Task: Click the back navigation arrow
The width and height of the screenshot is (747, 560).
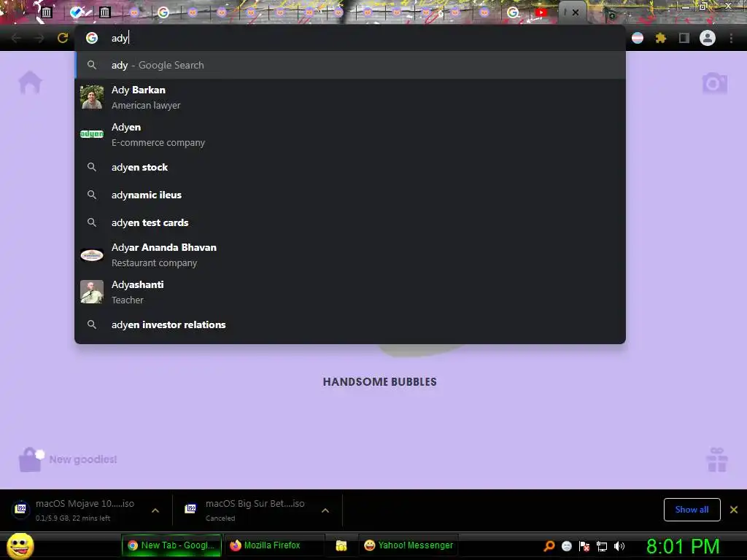Action: click(x=16, y=38)
